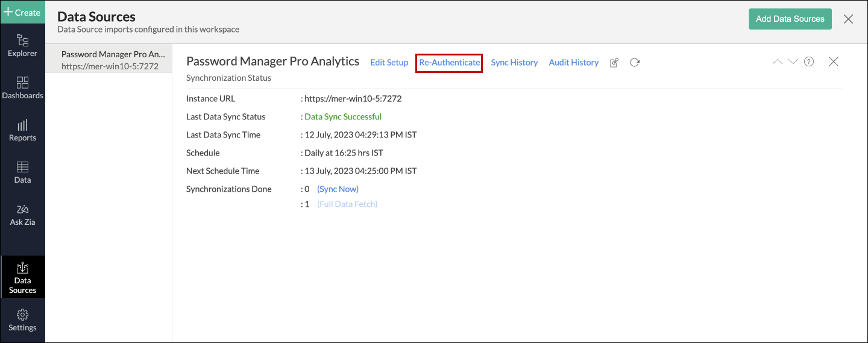Image resolution: width=868 pixels, height=343 pixels.
Task: Open Settings from the sidebar
Action: (x=22, y=320)
